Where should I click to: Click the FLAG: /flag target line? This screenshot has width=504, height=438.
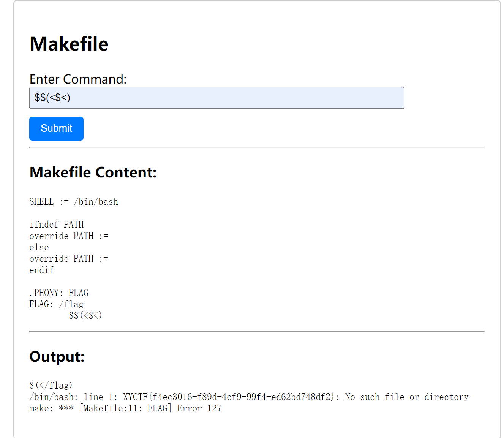click(57, 304)
